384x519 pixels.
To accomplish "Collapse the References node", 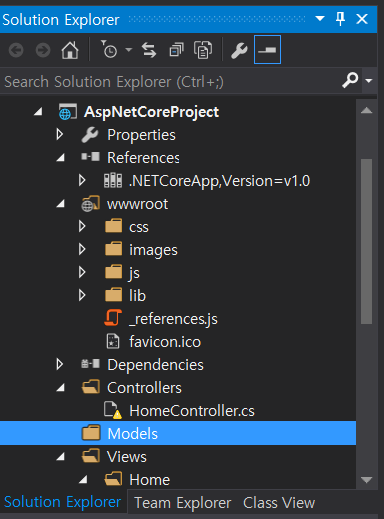I will (60, 158).
